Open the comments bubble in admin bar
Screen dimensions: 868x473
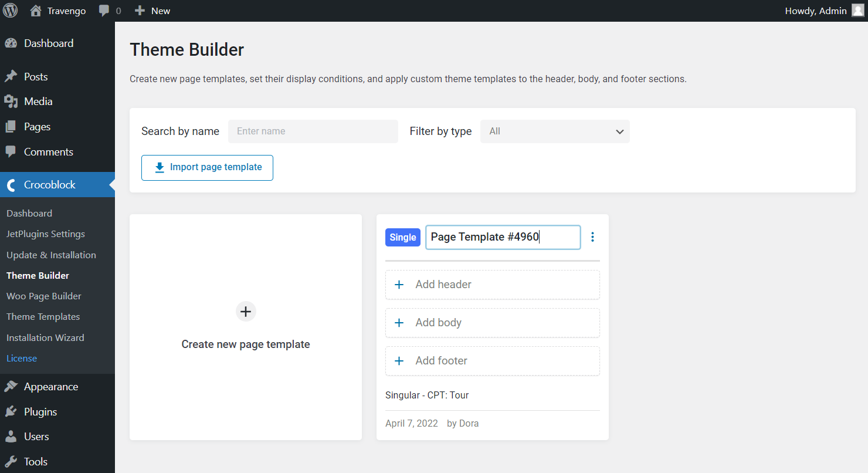click(104, 11)
